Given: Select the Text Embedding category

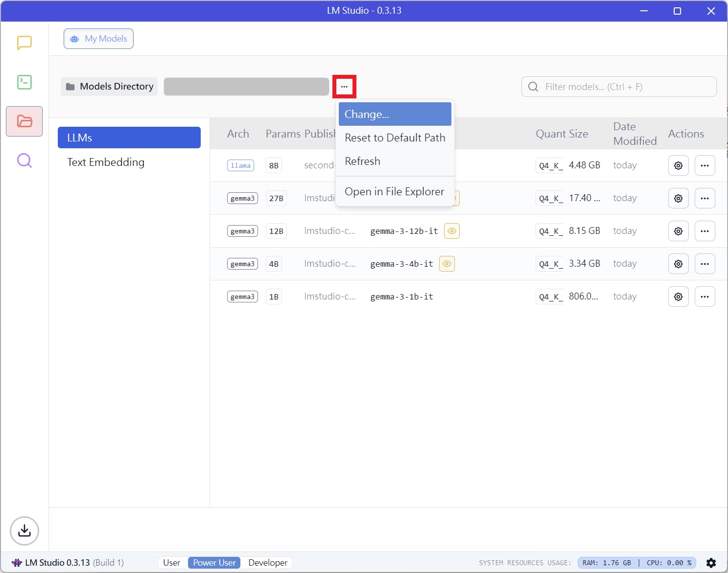Looking at the screenshot, I should point(129,162).
